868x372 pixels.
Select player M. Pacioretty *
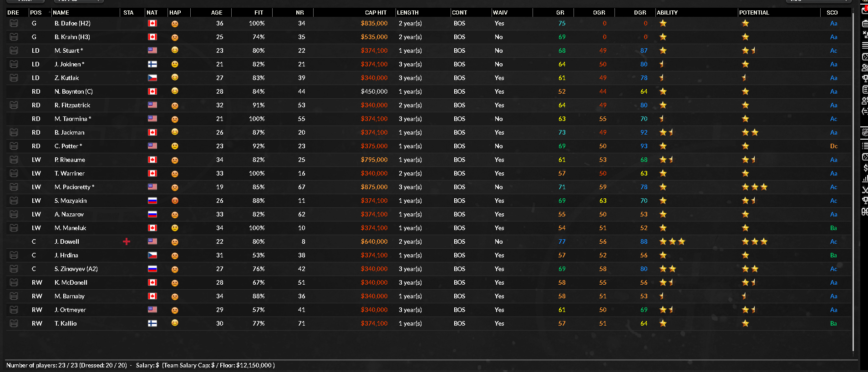75,187
